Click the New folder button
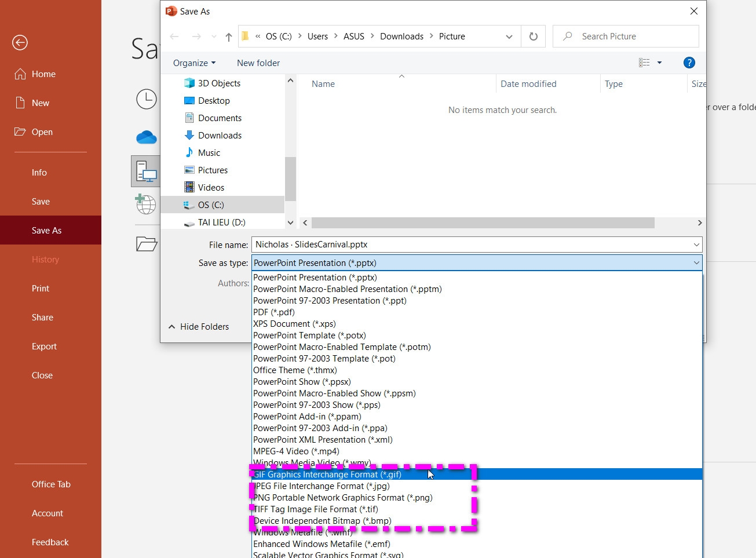 click(x=258, y=63)
